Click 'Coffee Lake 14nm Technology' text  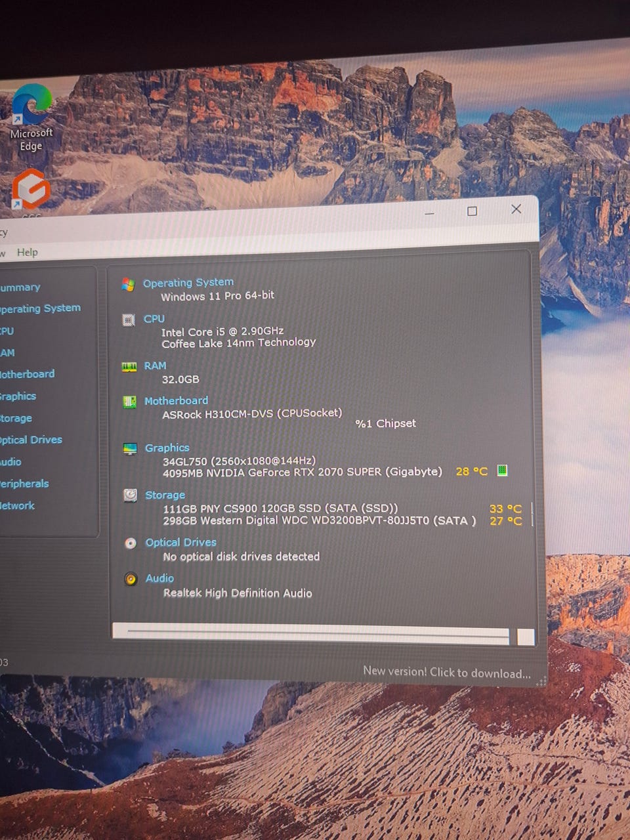[x=239, y=343]
